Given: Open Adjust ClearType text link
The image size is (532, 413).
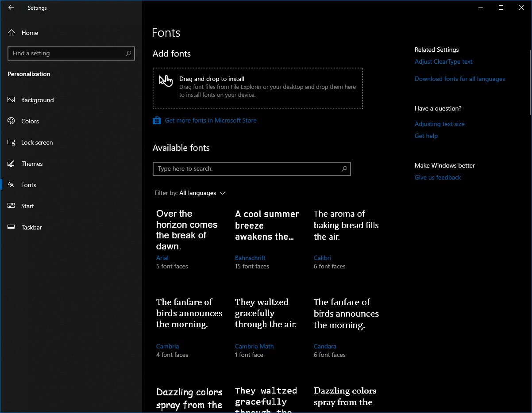Looking at the screenshot, I should click(x=443, y=62).
